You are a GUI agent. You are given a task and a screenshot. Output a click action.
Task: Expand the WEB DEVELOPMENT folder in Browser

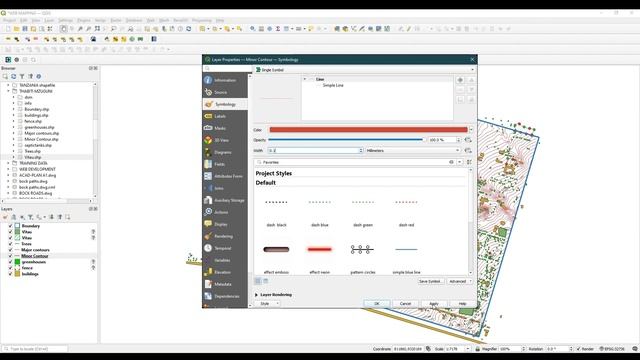pos(8,169)
